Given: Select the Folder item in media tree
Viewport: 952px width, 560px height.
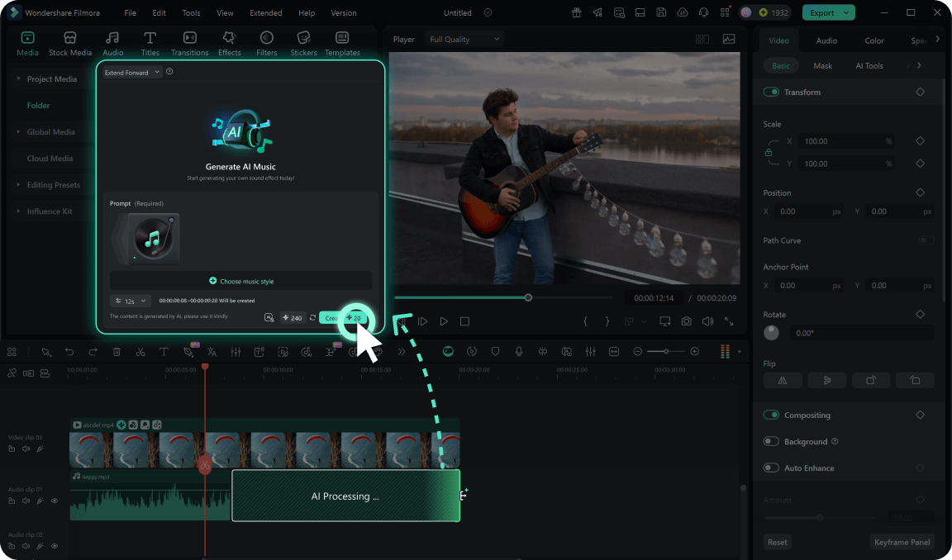Looking at the screenshot, I should [x=38, y=106].
